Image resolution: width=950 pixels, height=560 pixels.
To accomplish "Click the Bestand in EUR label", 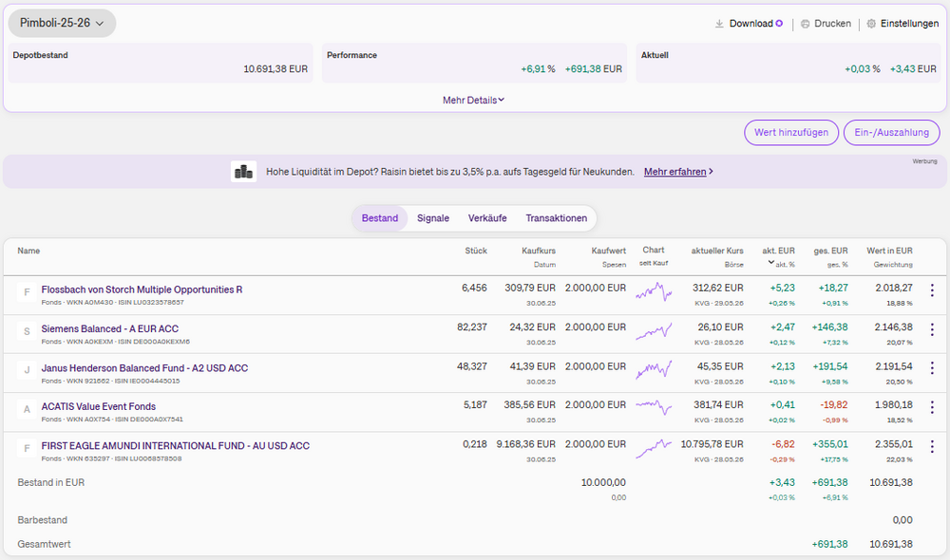I will tap(51, 482).
